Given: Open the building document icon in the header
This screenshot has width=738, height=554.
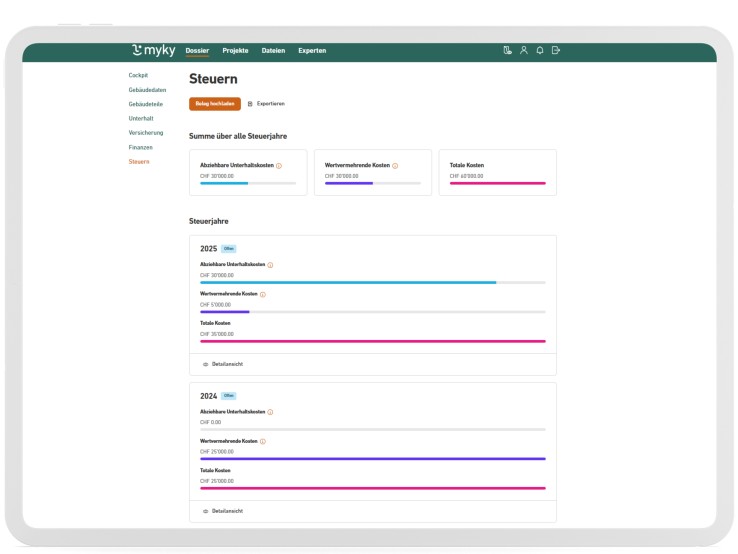Looking at the screenshot, I should pyautogui.click(x=507, y=51).
